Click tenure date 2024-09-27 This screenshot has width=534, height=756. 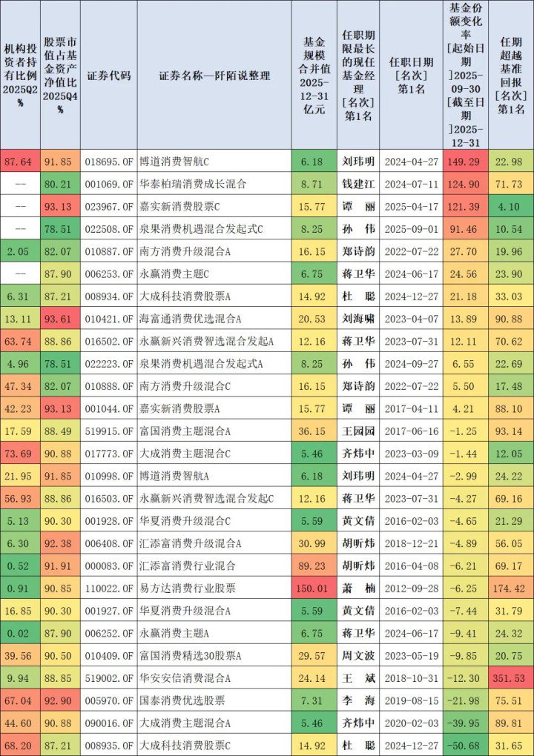pos(412,363)
